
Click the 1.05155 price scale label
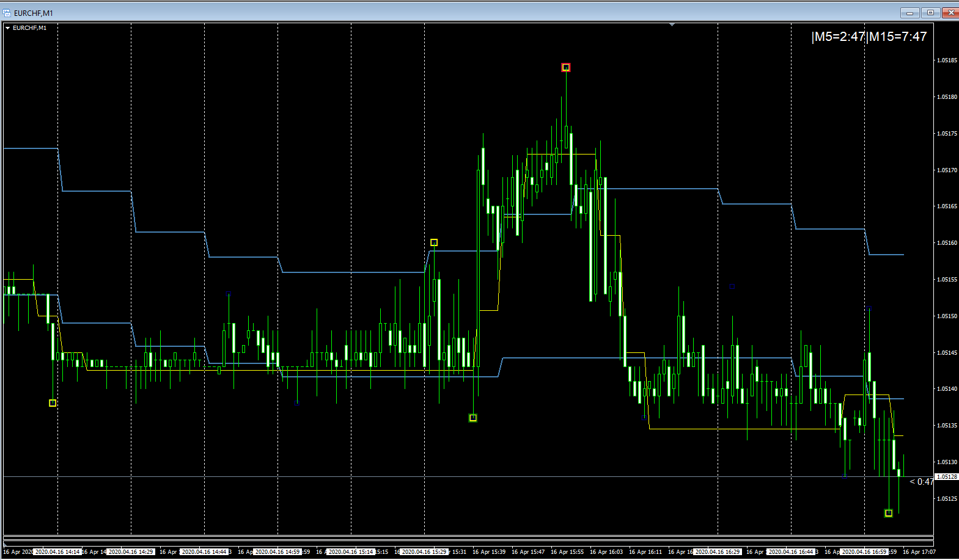click(x=947, y=280)
